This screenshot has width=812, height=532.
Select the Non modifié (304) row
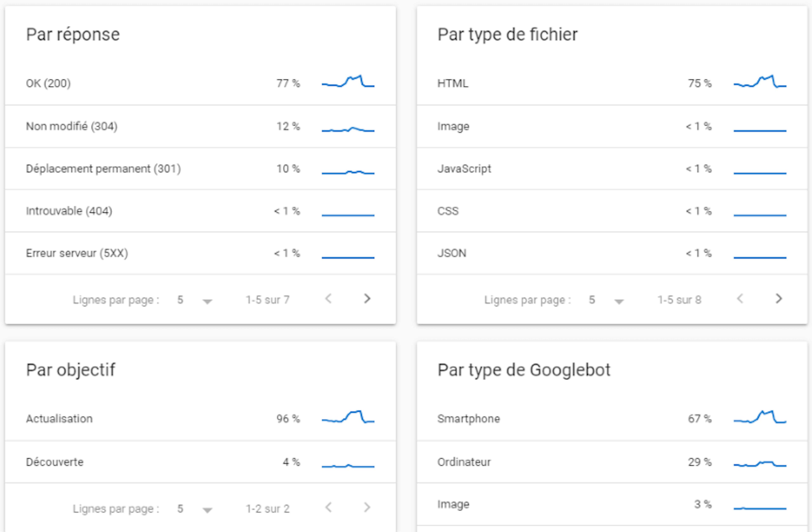(x=136, y=126)
